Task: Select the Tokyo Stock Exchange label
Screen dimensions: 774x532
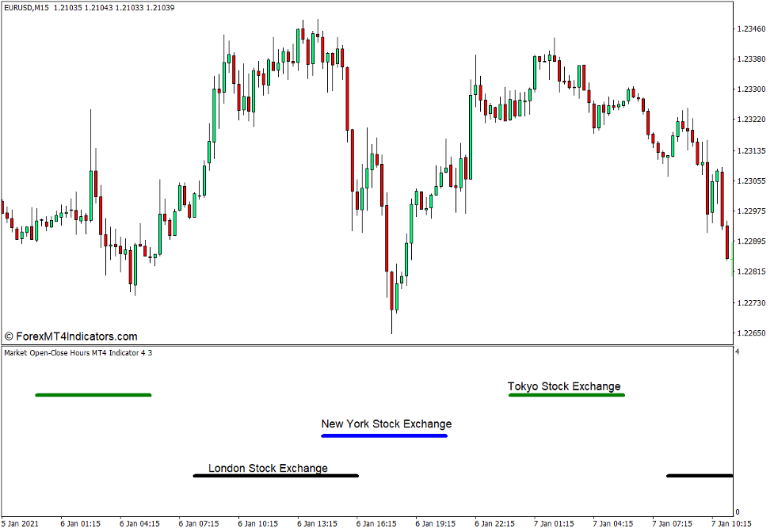Action: [565, 386]
